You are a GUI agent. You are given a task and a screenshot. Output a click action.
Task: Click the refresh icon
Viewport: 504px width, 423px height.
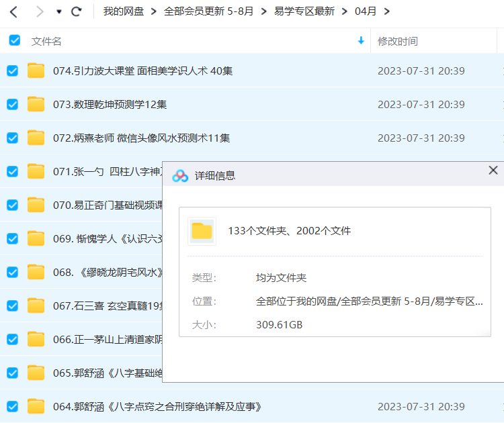point(76,11)
